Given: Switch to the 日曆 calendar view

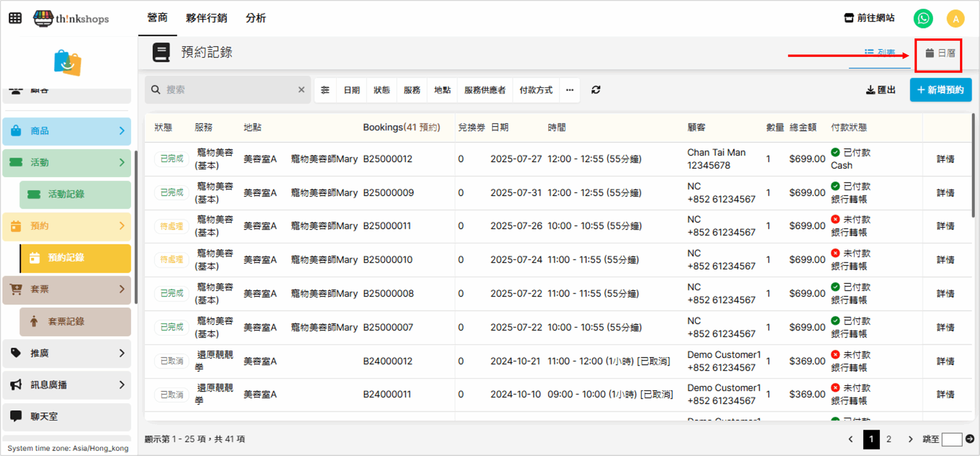Looking at the screenshot, I should point(940,53).
